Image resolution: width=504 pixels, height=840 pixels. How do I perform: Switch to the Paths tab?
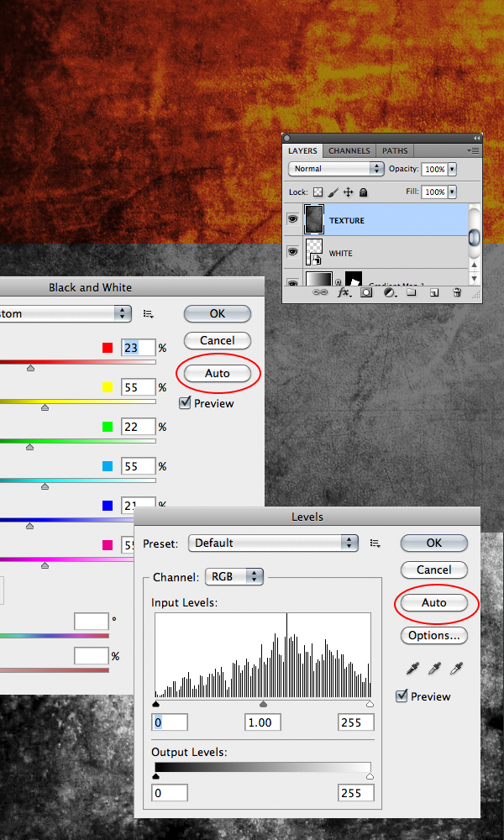coord(394,151)
